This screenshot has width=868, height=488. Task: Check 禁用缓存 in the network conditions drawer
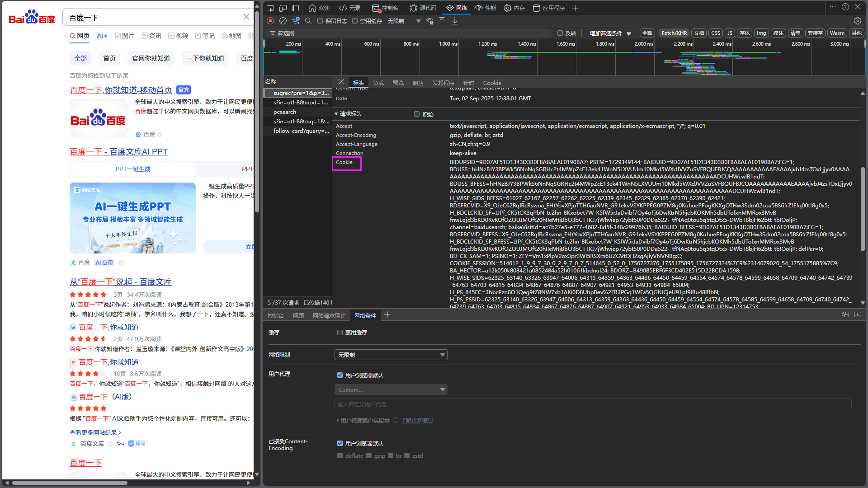coord(340,333)
